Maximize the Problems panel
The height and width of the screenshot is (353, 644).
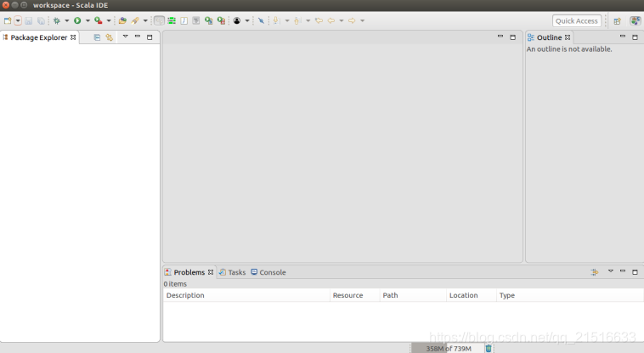635,272
